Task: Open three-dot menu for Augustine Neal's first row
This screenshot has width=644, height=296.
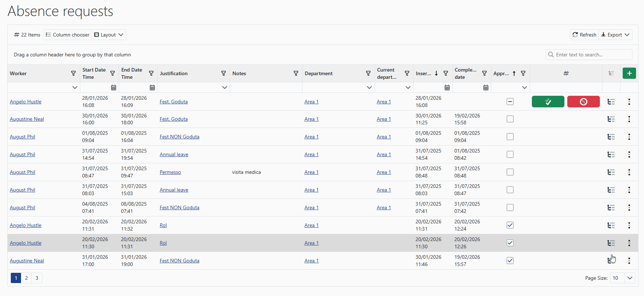Action: 629,119
